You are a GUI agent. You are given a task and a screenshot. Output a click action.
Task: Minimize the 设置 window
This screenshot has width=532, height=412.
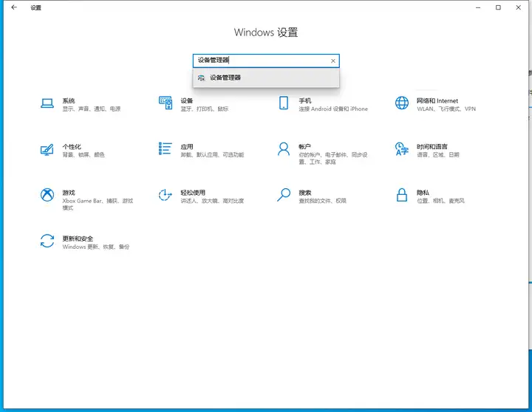478,7
